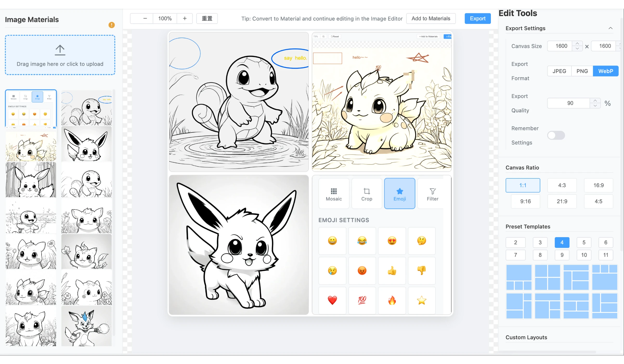Show preset templates for 10 images

tap(584, 255)
